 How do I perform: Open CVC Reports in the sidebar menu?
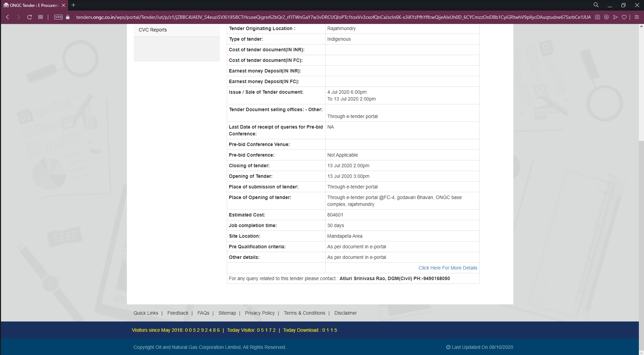coord(153,30)
